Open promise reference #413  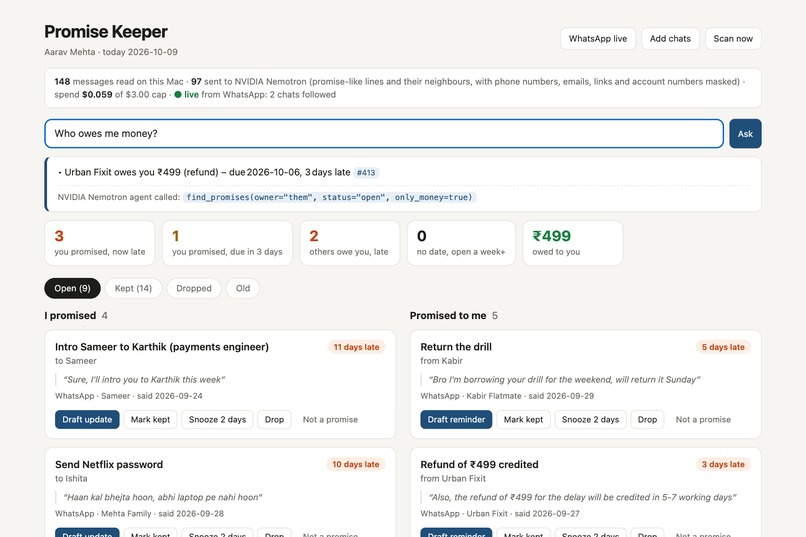click(x=366, y=173)
